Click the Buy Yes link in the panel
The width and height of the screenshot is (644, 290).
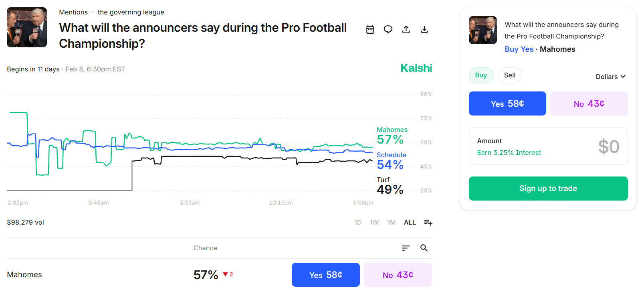[519, 49]
